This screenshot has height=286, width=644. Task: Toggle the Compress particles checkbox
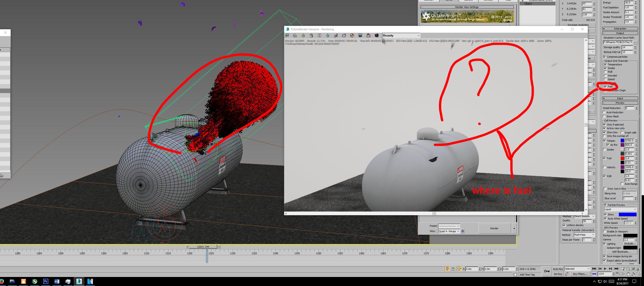(605, 57)
